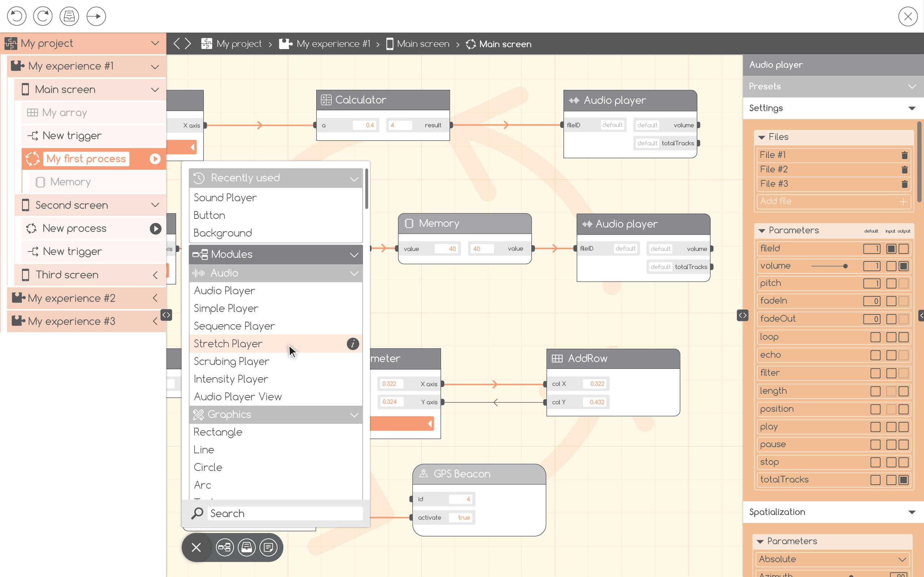Enable the play input checkbox
Viewport: 924px width, 577px height.
(x=891, y=427)
